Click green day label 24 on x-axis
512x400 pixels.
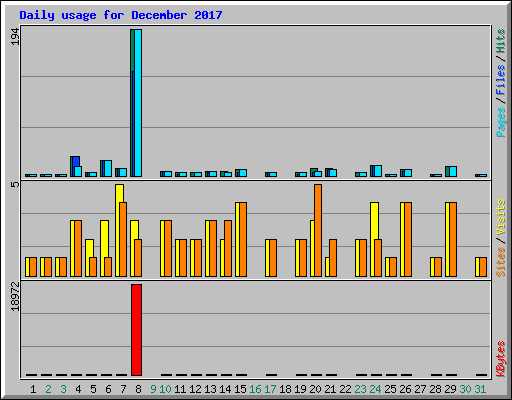375,389
